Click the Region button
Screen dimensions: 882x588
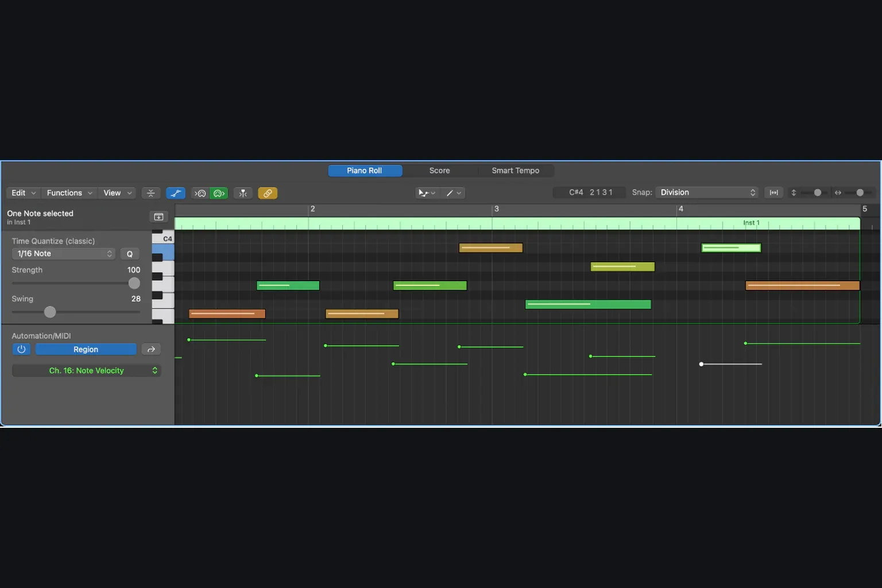86,349
